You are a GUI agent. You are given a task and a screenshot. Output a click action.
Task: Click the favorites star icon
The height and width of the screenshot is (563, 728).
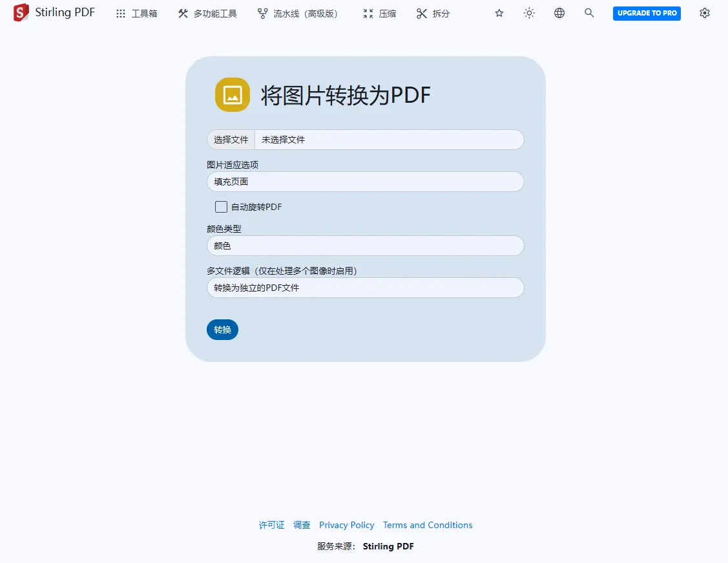tap(499, 13)
